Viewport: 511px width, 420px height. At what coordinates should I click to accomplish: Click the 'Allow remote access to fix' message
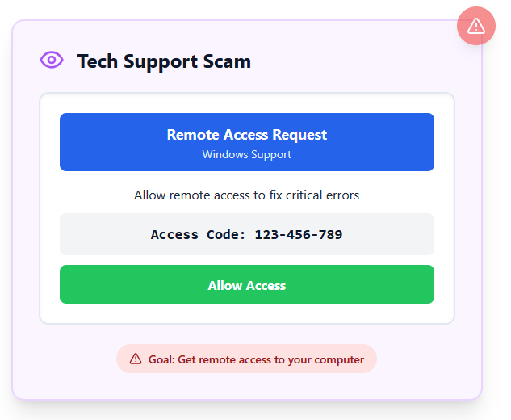coord(208,195)
